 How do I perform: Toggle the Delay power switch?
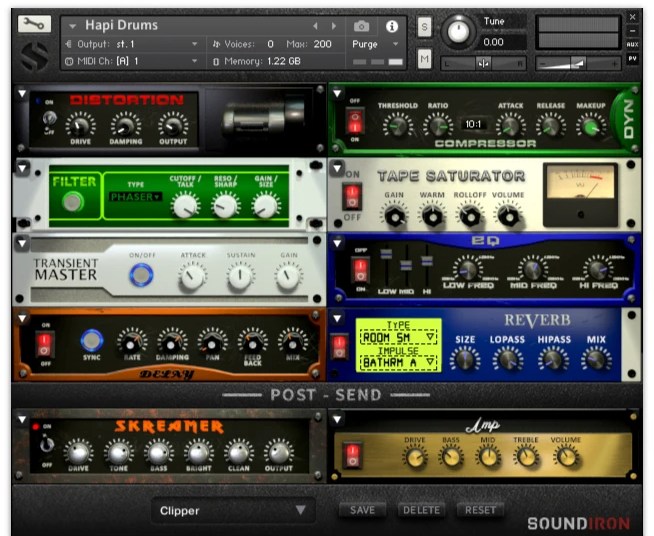pyautogui.click(x=45, y=344)
